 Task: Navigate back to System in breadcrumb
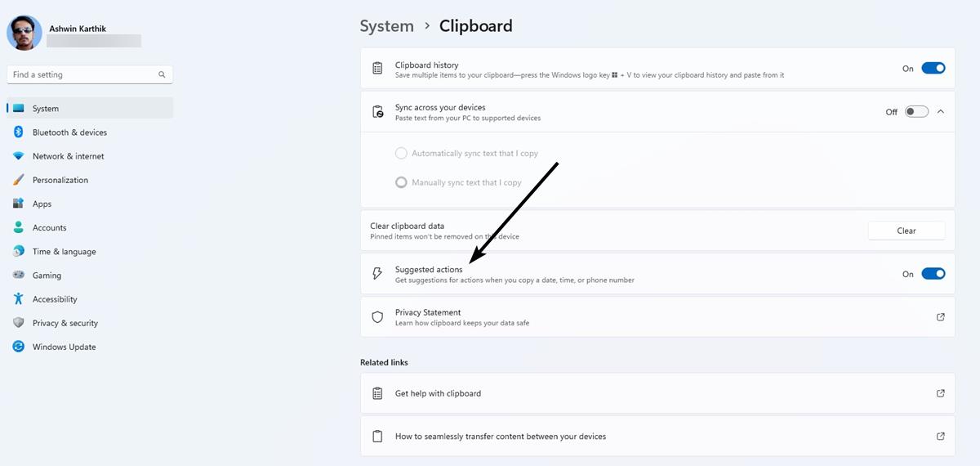coord(386,26)
